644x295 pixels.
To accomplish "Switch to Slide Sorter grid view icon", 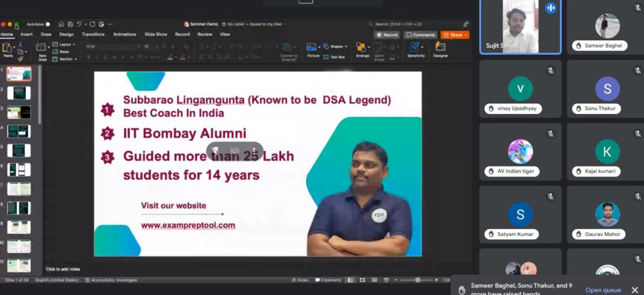I will [363, 280].
